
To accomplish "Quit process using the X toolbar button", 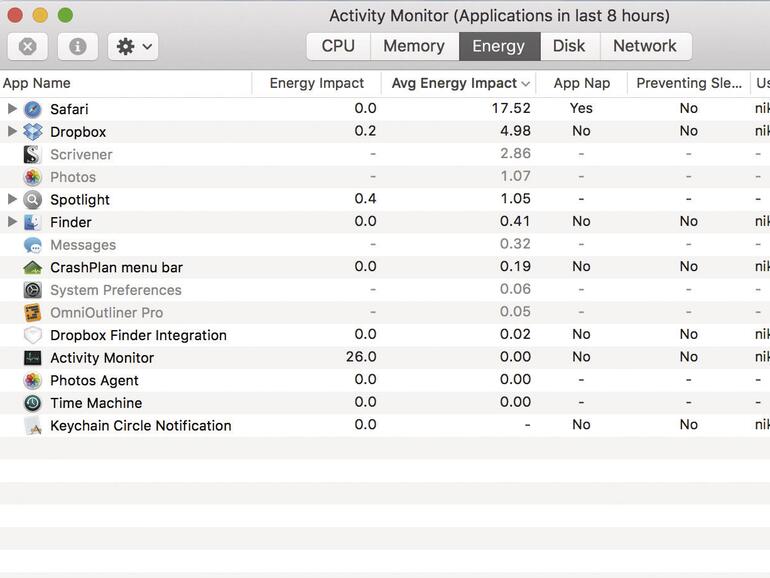I will pos(28,47).
